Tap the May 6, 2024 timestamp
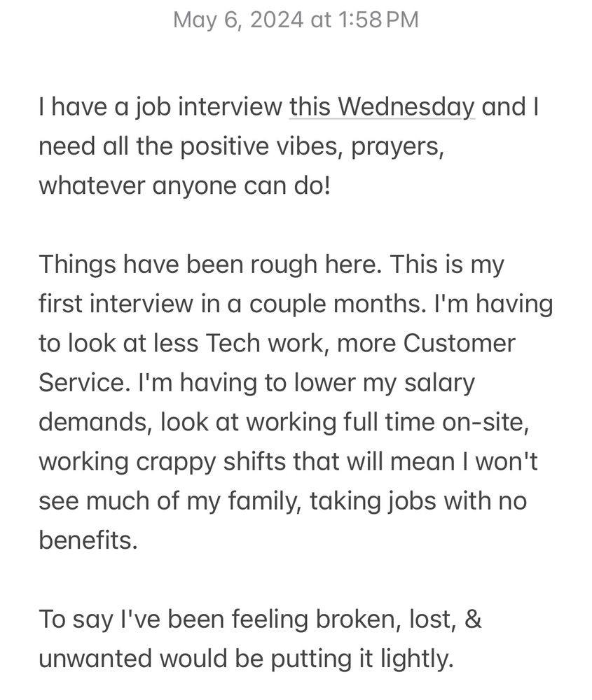 tap(295, 20)
